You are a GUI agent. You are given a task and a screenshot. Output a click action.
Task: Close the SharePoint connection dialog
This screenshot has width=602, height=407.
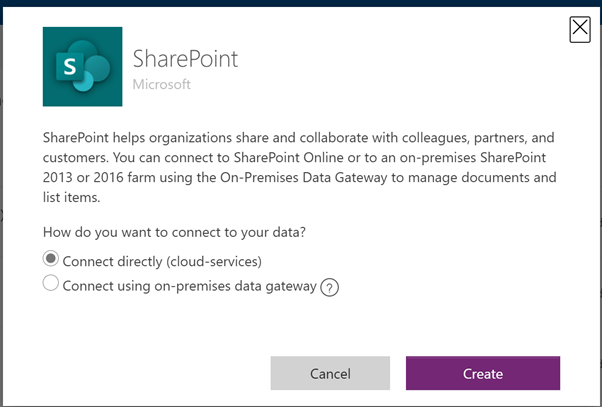(x=580, y=29)
